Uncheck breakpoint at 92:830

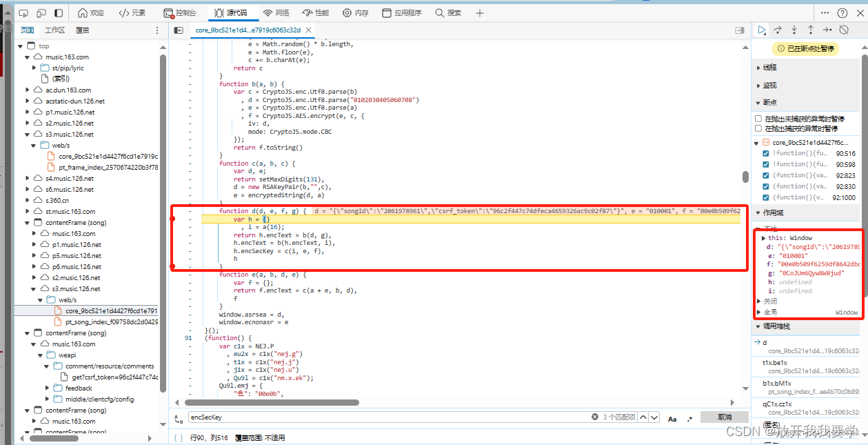767,186
